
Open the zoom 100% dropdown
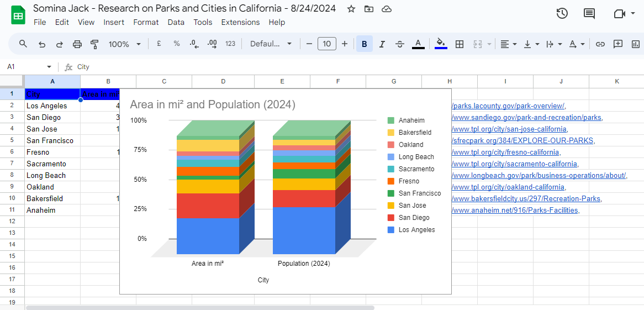125,44
